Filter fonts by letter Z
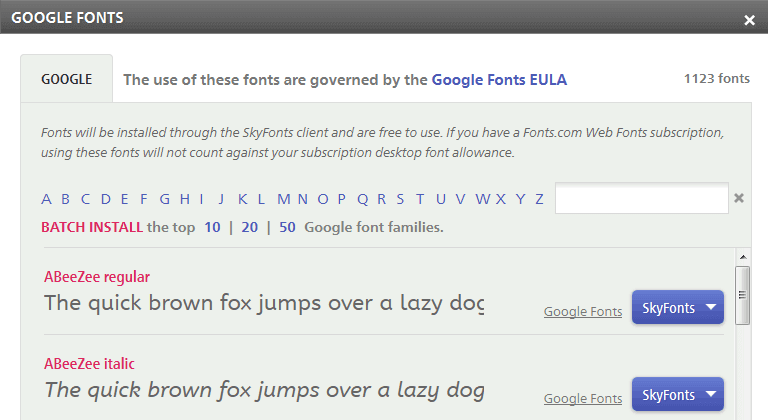768x420 pixels. 539,199
